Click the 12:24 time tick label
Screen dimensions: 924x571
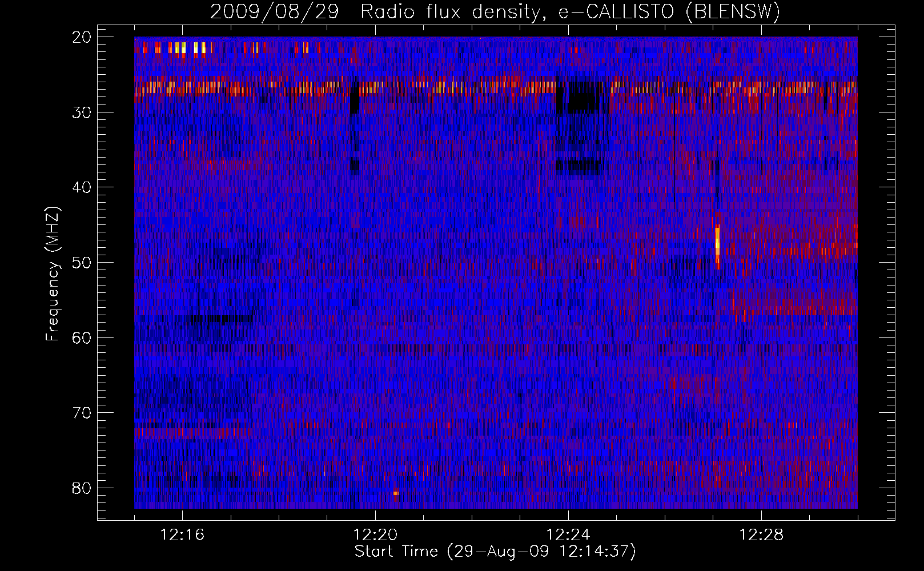click(568, 535)
